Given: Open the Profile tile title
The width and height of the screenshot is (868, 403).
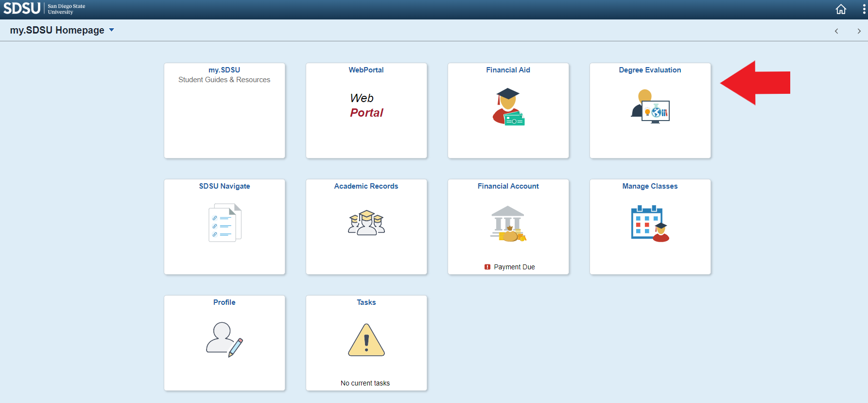Looking at the screenshot, I should pos(225,302).
